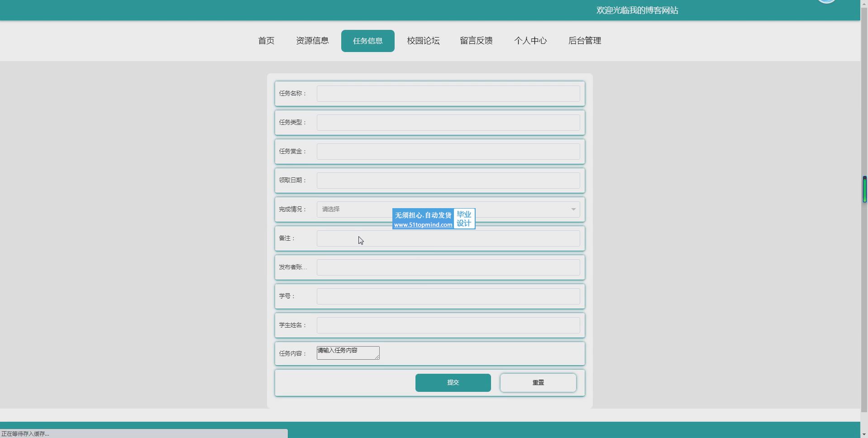Focus the 发布者账号 input field
868x438 pixels.
click(x=448, y=267)
